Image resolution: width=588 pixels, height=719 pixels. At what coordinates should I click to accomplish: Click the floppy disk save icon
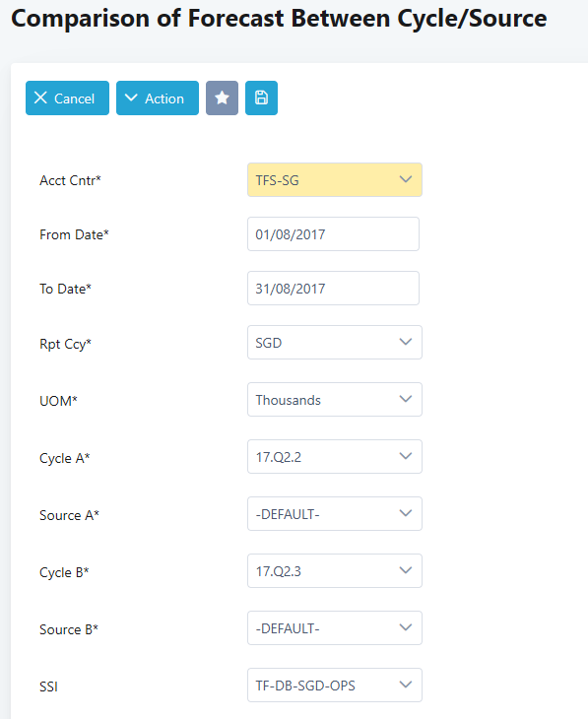(261, 98)
